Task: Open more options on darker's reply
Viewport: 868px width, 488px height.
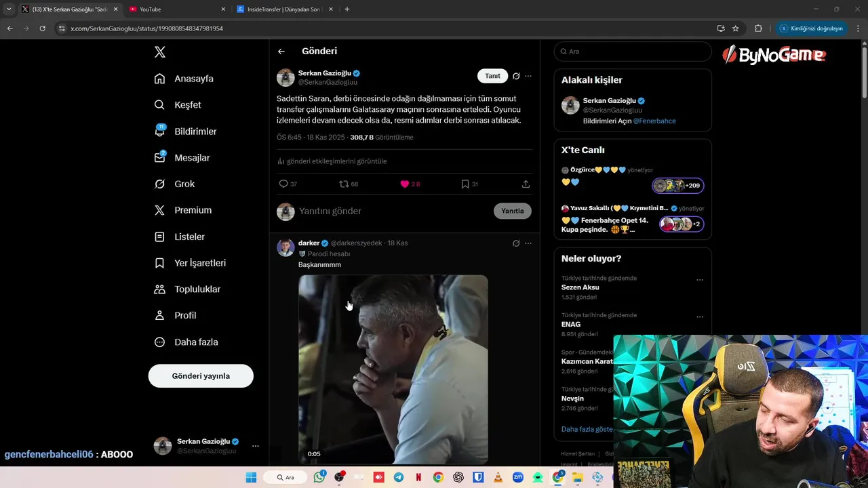Action: coord(528,243)
